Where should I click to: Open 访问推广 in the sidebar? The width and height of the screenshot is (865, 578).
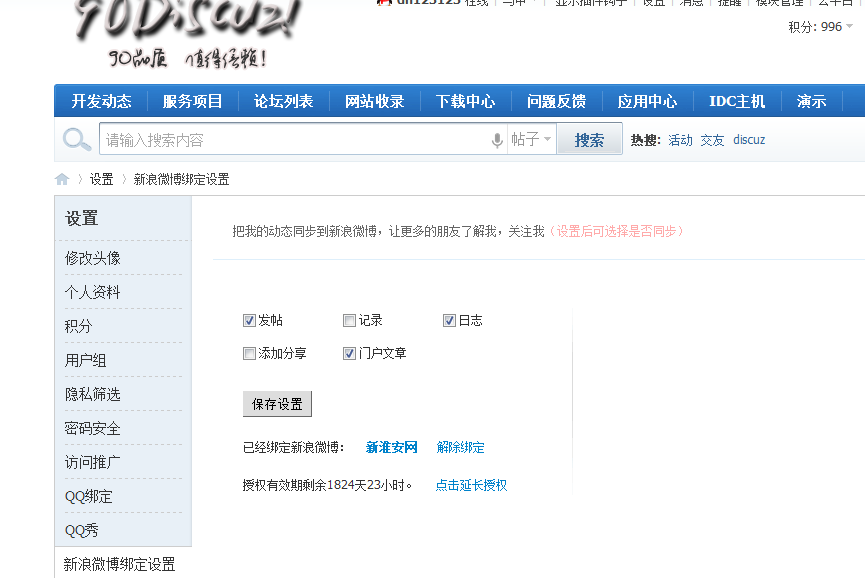93,462
